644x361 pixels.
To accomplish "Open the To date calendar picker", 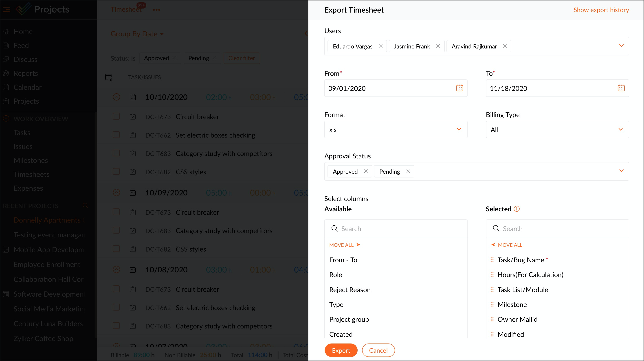I will (x=621, y=88).
